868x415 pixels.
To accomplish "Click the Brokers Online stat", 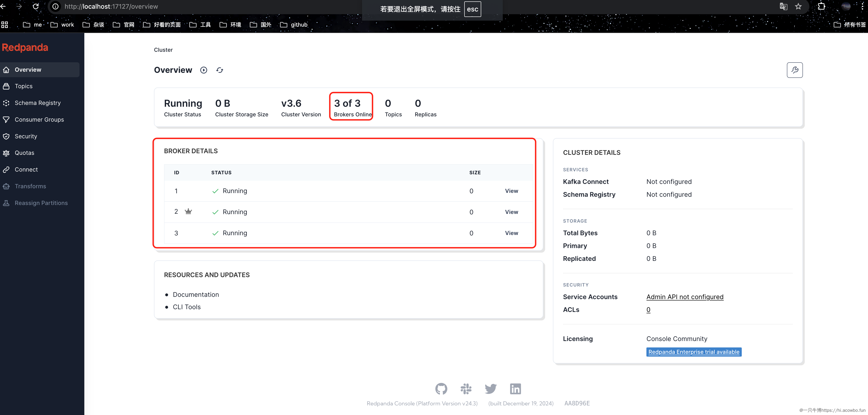I will point(352,108).
